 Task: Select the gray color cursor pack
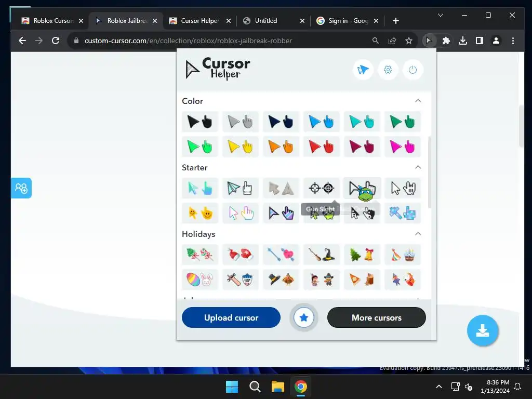[x=240, y=122]
